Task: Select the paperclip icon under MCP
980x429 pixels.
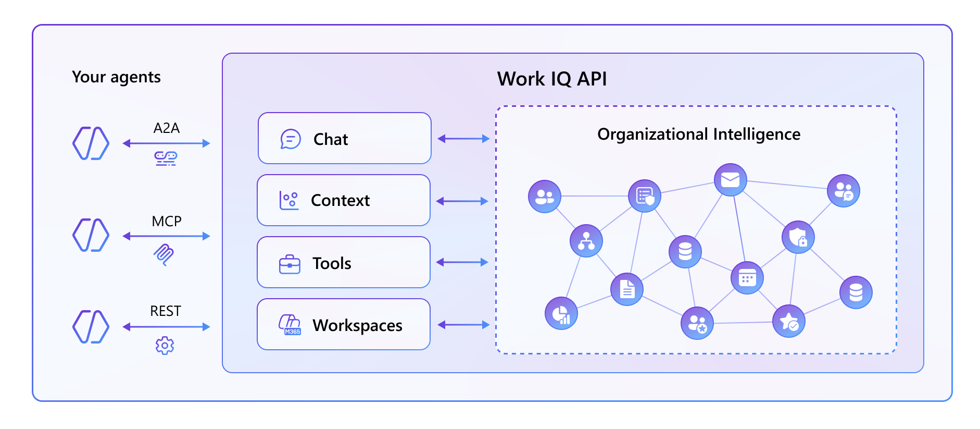Action: pyautogui.click(x=164, y=254)
